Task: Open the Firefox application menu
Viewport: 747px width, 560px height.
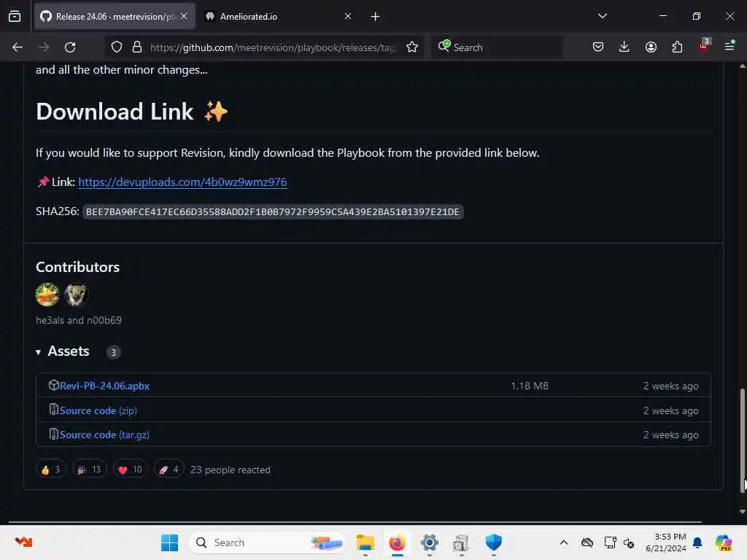Action: point(729,46)
